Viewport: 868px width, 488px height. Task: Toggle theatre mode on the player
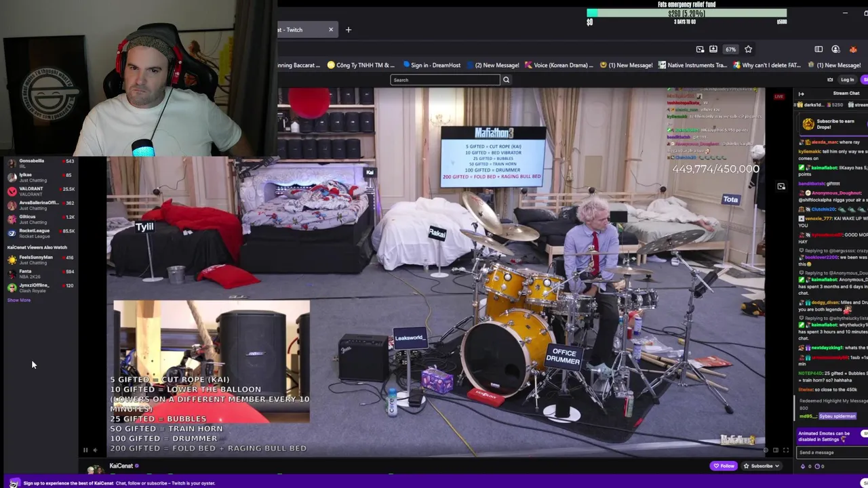pyautogui.click(x=776, y=450)
